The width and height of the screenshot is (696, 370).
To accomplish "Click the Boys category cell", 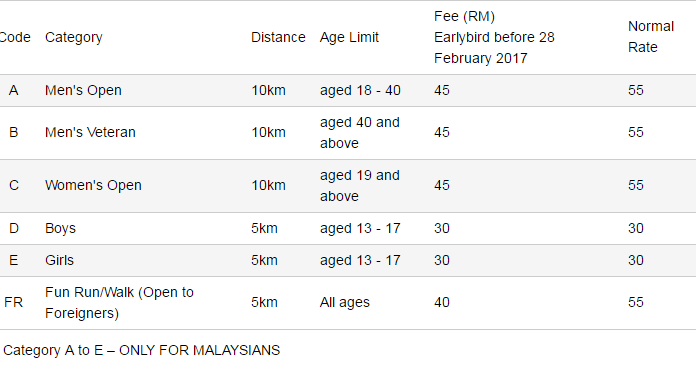I will pos(60,228).
